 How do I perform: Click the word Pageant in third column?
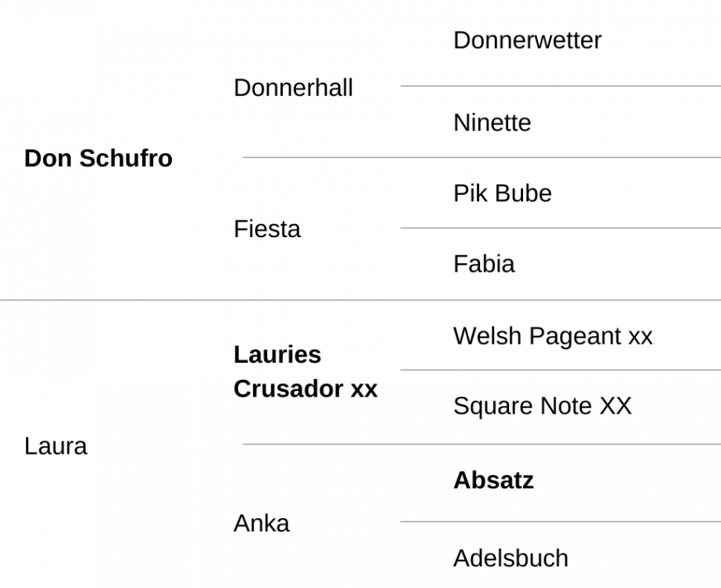click(x=575, y=337)
